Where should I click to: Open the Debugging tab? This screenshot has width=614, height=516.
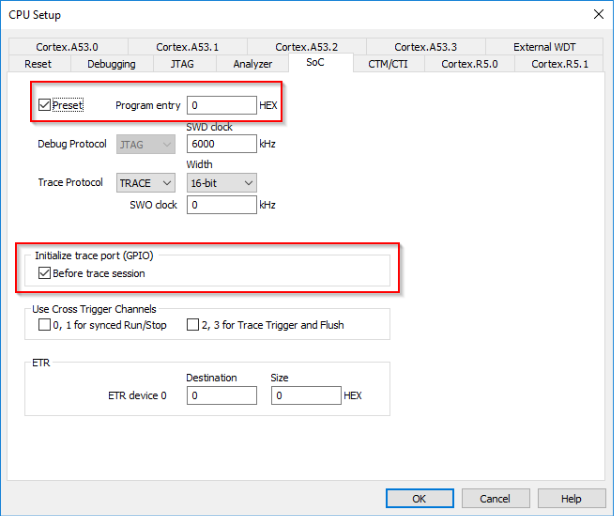click(x=111, y=64)
